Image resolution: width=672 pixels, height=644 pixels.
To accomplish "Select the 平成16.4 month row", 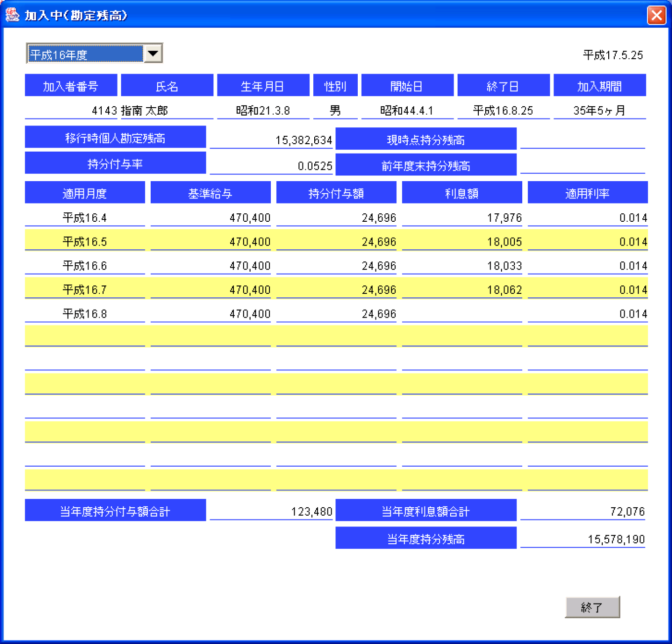I will pos(336,217).
